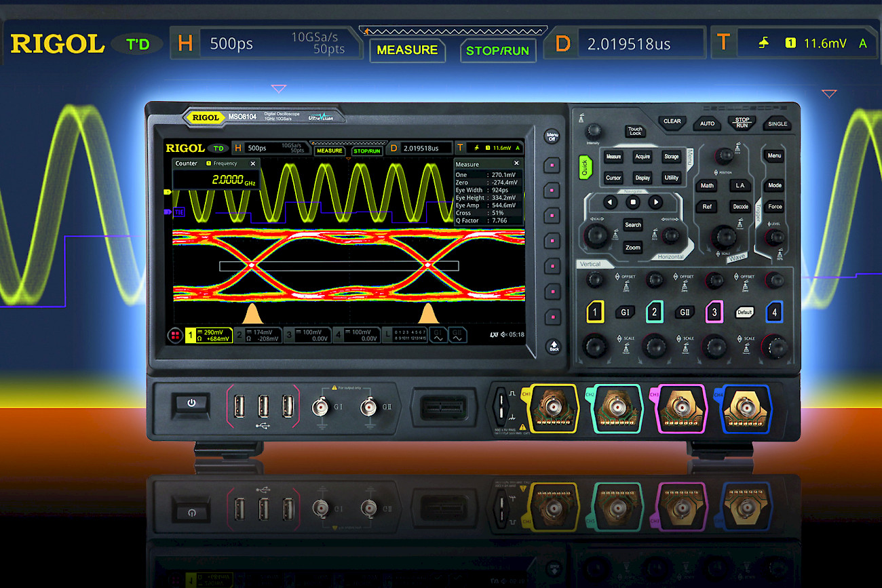Toggle channel 4 with the blue 4 key
The height and width of the screenshot is (588, 882).
point(774,312)
